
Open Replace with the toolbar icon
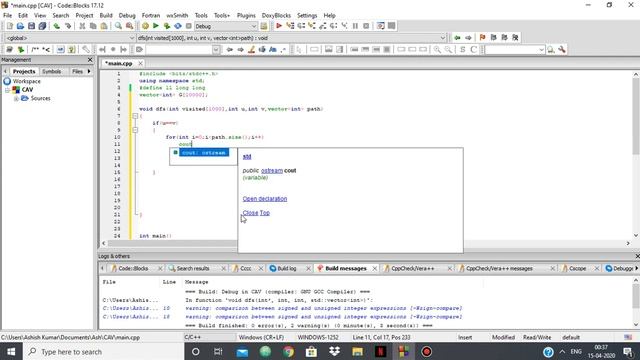coord(129,26)
